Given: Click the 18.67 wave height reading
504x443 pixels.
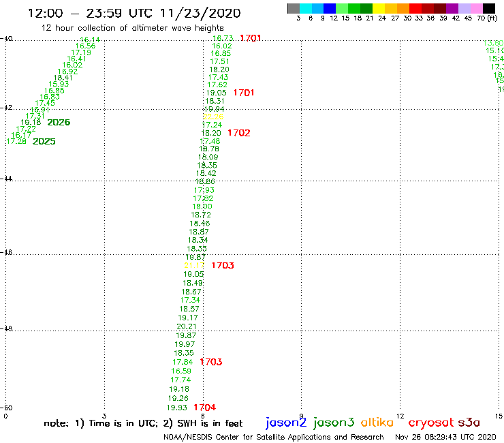Looking at the screenshot, I should tap(191, 292).
